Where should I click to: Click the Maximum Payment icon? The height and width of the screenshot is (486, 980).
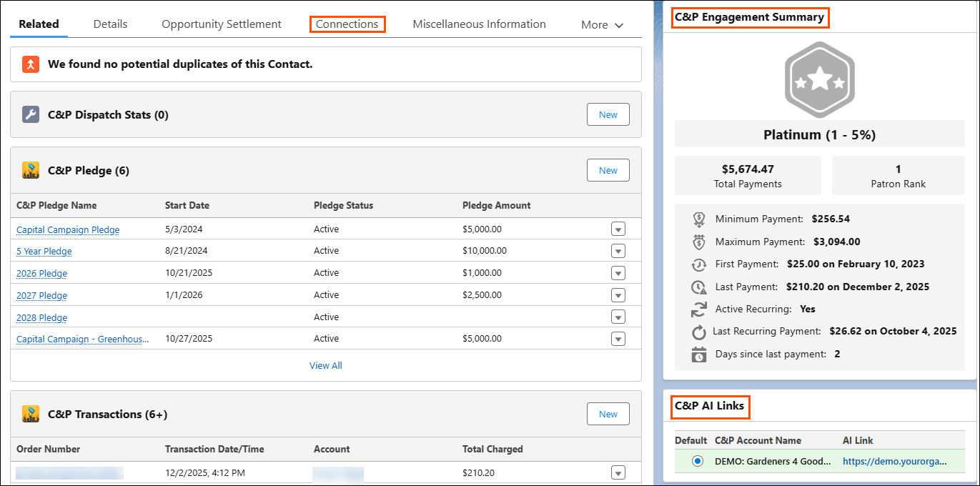tap(699, 242)
